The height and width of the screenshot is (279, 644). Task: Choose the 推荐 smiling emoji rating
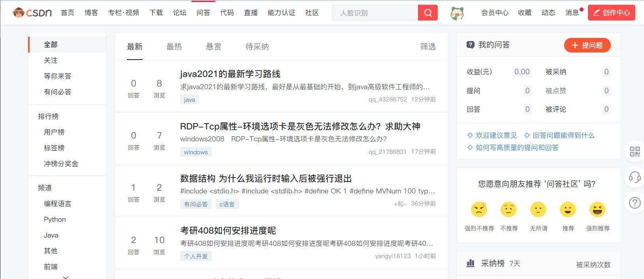pos(568,210)
